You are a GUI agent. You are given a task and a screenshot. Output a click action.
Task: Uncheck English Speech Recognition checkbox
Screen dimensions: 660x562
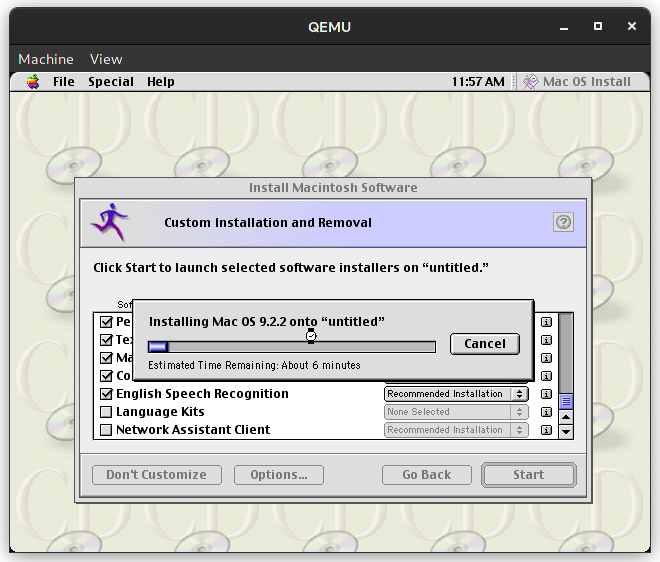pos(106,394)
